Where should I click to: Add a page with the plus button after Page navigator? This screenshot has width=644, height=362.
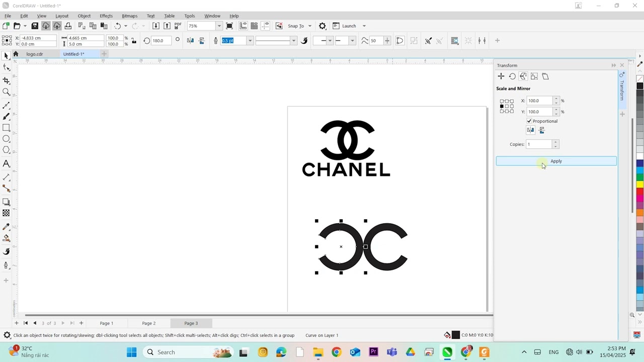tap(81, 323)
